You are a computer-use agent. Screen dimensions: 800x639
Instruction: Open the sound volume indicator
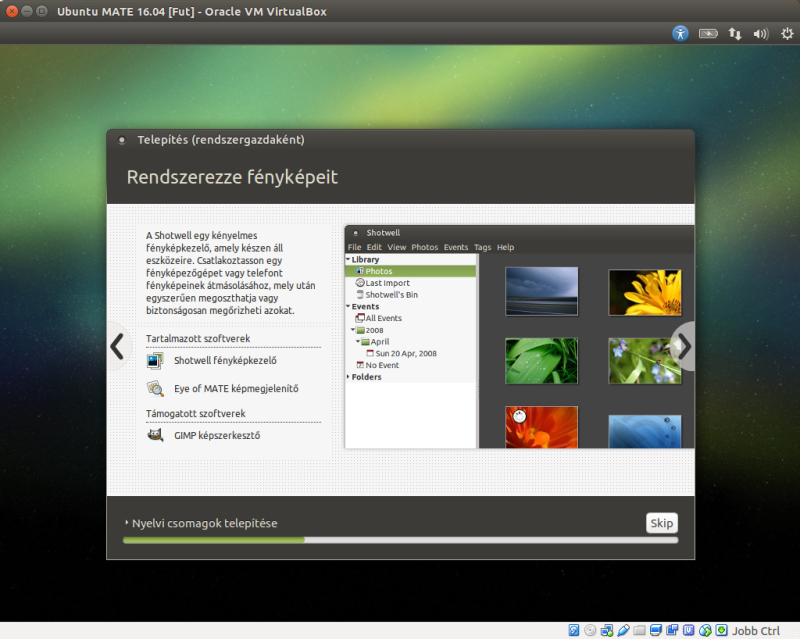[x=761, y=34]
